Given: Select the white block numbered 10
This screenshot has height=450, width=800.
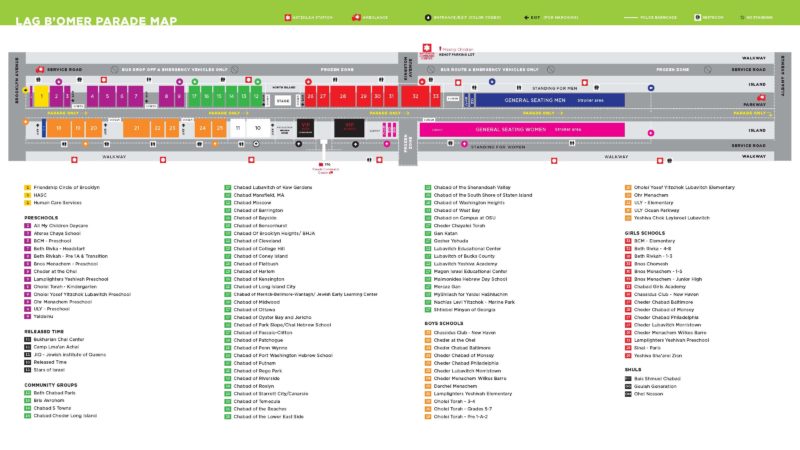Looking at the screenshot, I should point(258,128).
